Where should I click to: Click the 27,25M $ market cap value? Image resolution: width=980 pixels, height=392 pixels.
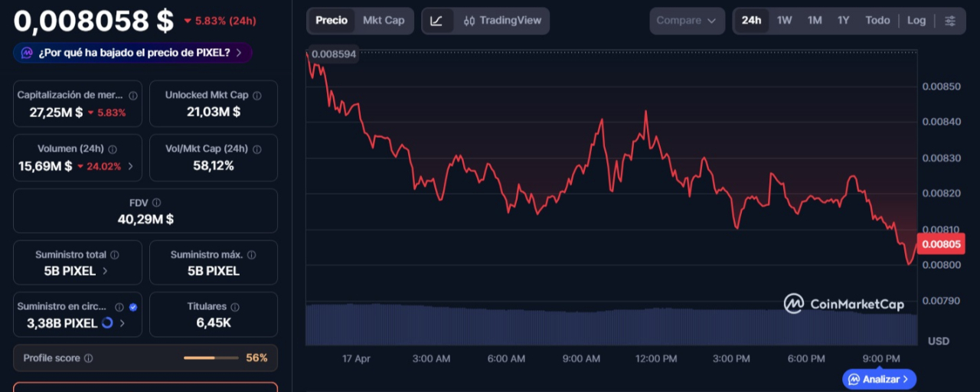point(56,113)
